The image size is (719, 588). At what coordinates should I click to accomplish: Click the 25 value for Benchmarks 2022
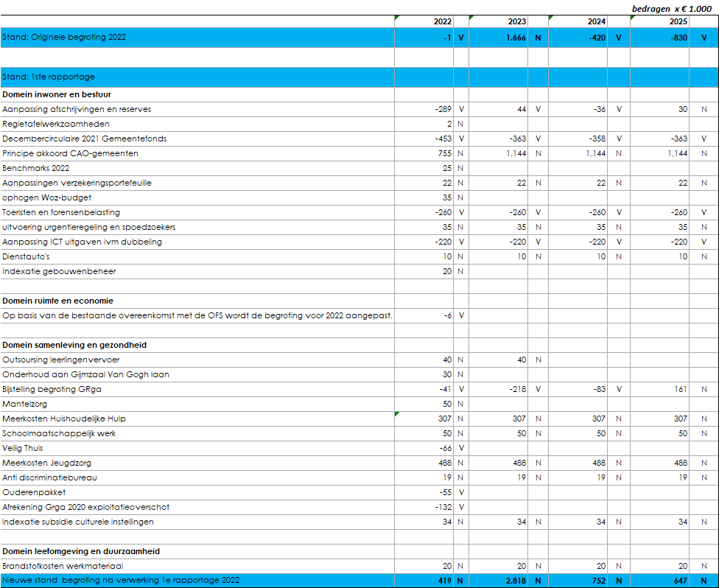click(447, 168)
